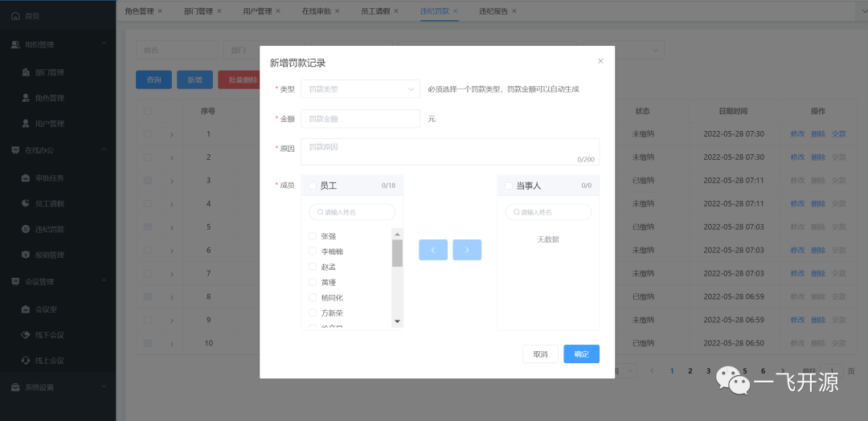Switch to the 角色管理 tab
868x421 pixels.
139,10
